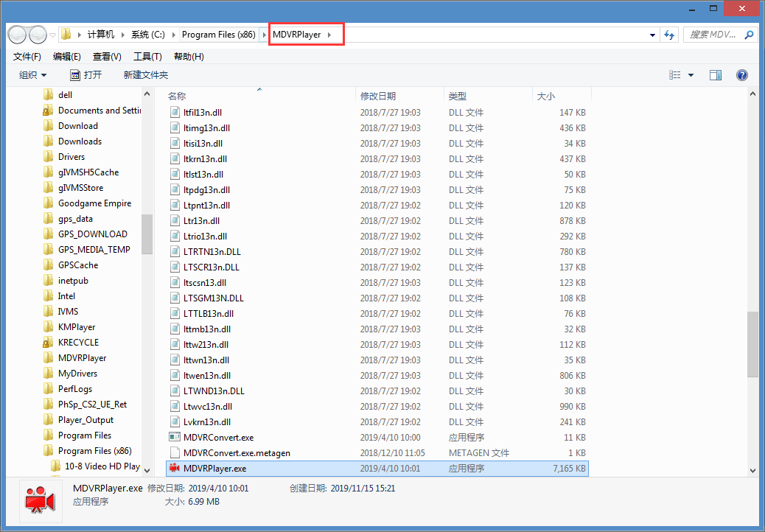Open the dell folder icon in tree
The width and height of the screenshot is (765, 532).
pos(49,94)
